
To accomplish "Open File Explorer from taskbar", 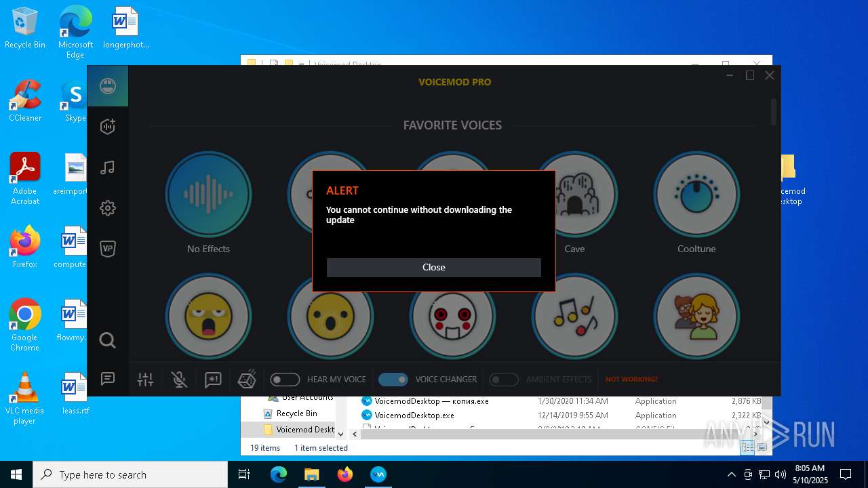I will click(311, 474).
